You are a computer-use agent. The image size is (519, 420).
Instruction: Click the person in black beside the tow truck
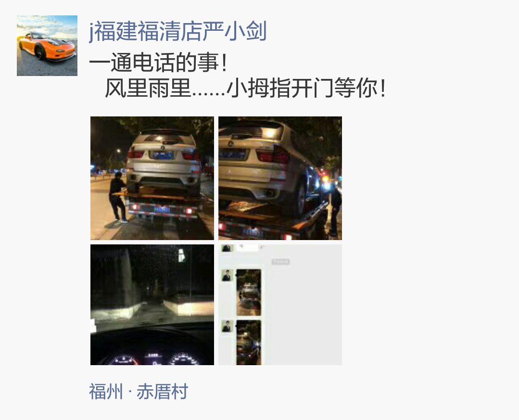[118, 197]
